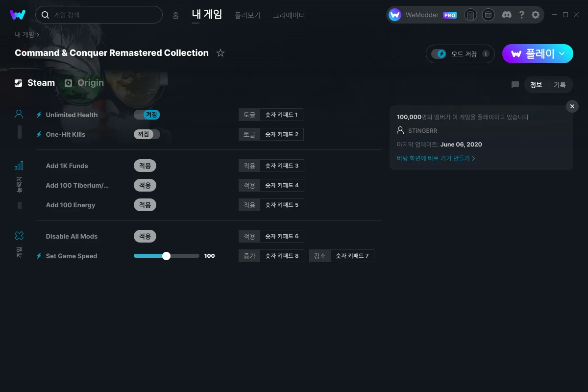The image size is (588, 392).
Task: Jump to the player category icon
Action: coord(19,114)
